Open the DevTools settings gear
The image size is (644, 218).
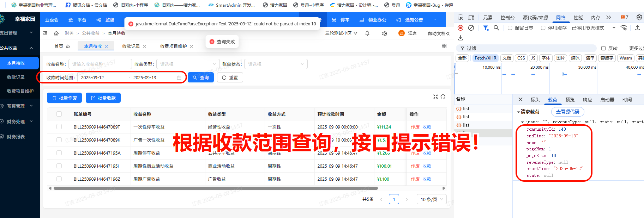click(x=639, y=18)
